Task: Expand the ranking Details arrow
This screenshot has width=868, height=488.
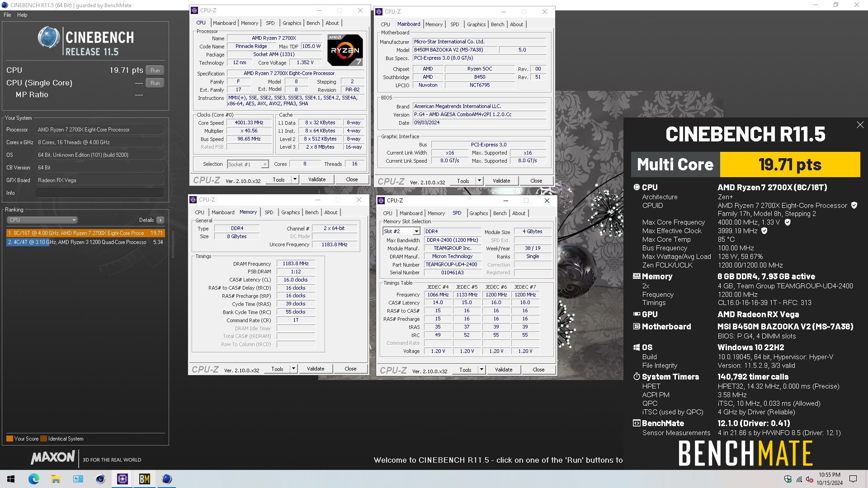Action: [x=160, y=220]
